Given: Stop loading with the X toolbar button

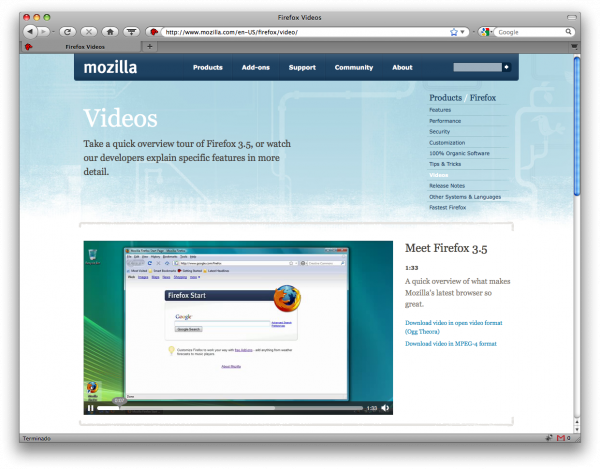Looking at the screenshot, I should point(89,32).
